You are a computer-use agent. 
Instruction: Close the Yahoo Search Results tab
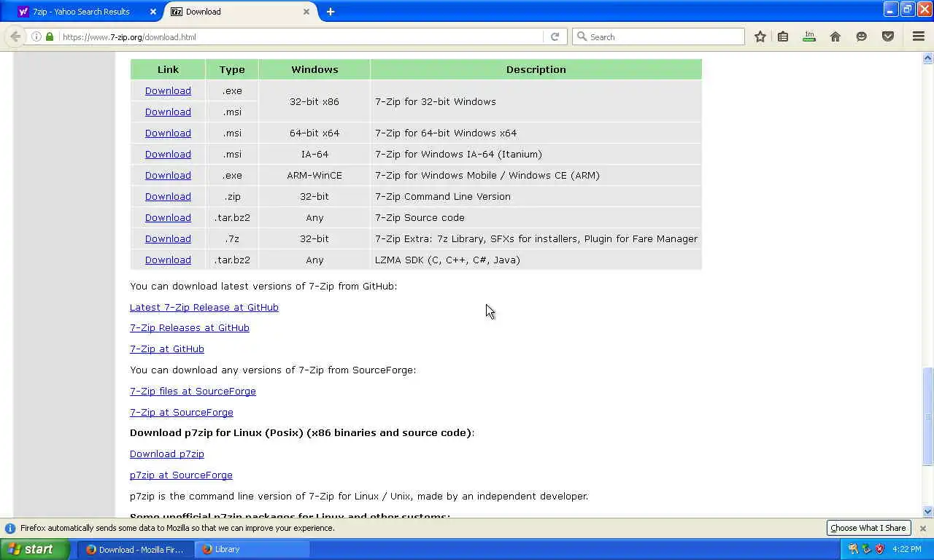pyautogui.click(x=153, y=12)
